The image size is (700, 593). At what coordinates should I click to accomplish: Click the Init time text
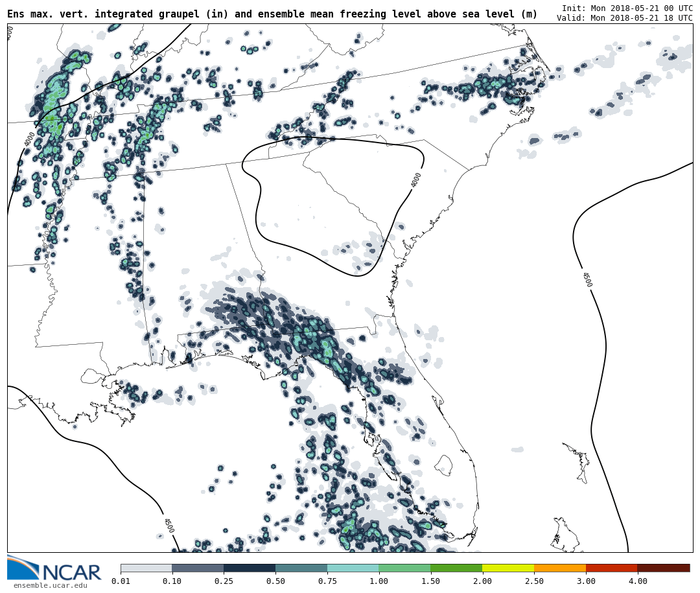tap(627, 8)
